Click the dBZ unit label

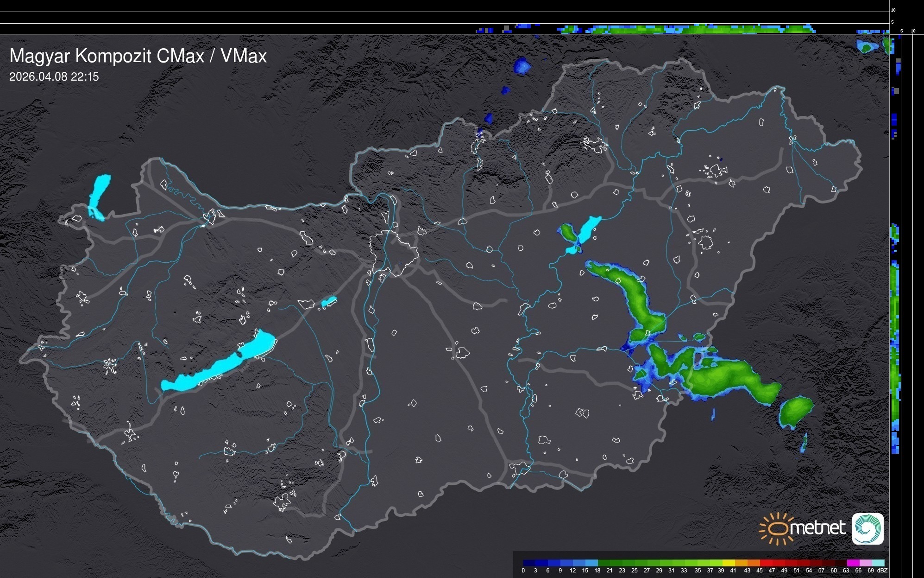pyautogui.click(x=882, y=571)
